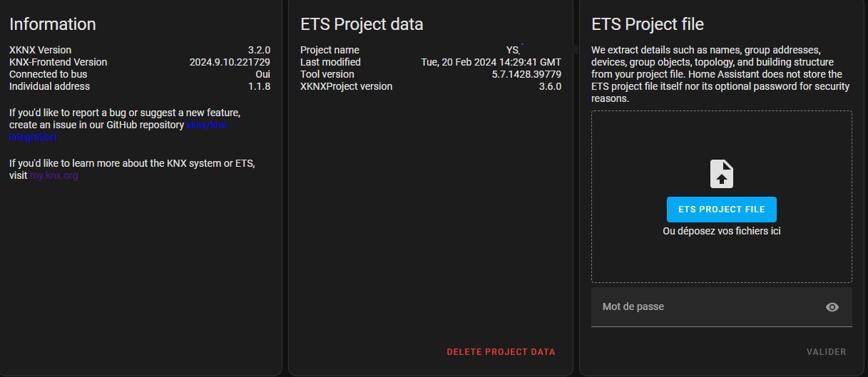Click the 'Ou déposez vos fichiers ici' text
This screenshot has width=868, height=377.
[x=721, y=231]
